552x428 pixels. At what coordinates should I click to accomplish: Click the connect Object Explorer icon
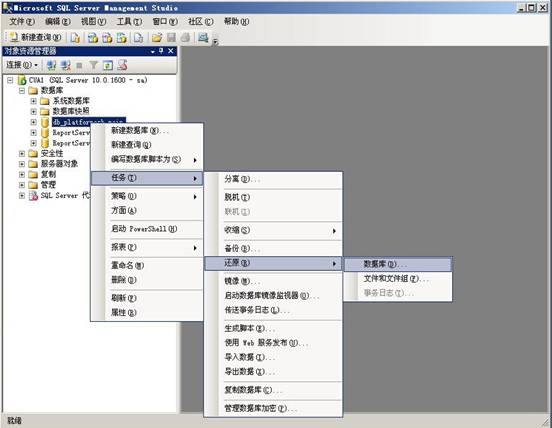click(x=51, y=65)
